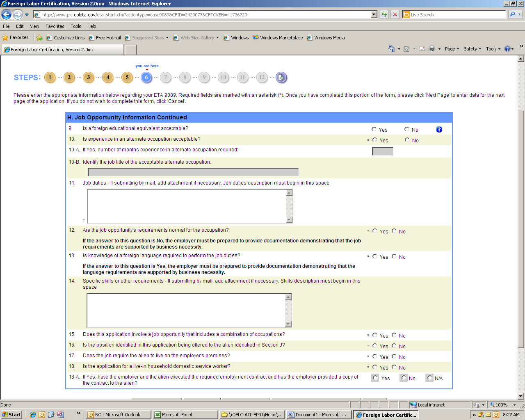
Task: Select Yes for foreign educational equivalent question
Action: (x=374, y=129)
